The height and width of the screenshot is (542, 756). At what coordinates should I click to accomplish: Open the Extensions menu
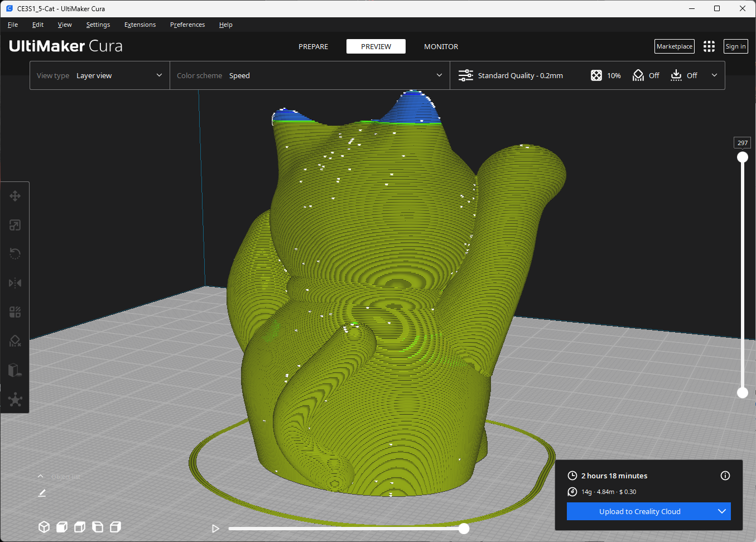click(x=139, y=25)
